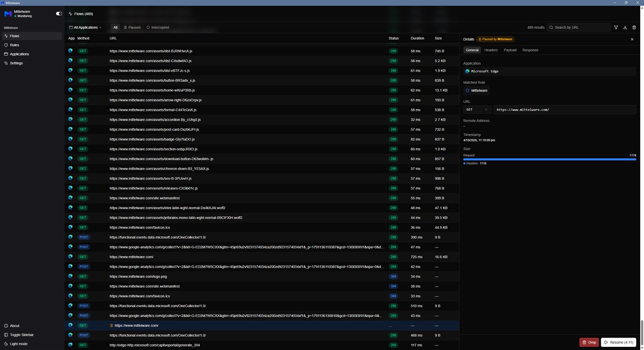Select the paused www.mittelware.com/ flow row

pos(261,326)
